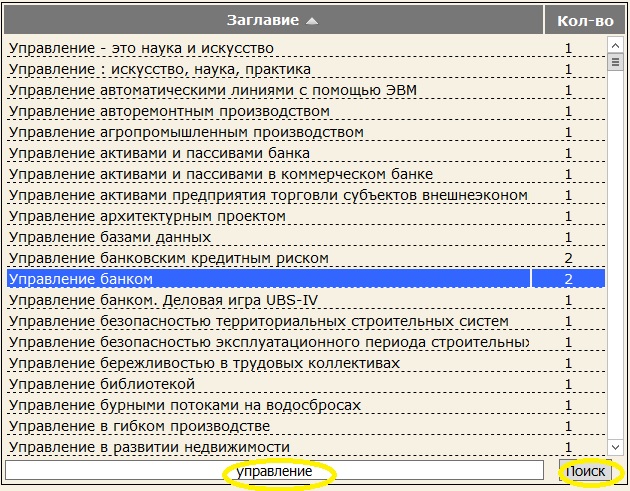
Task: Open Управление архитектурным проектом
Action: (x=146, y=216)
